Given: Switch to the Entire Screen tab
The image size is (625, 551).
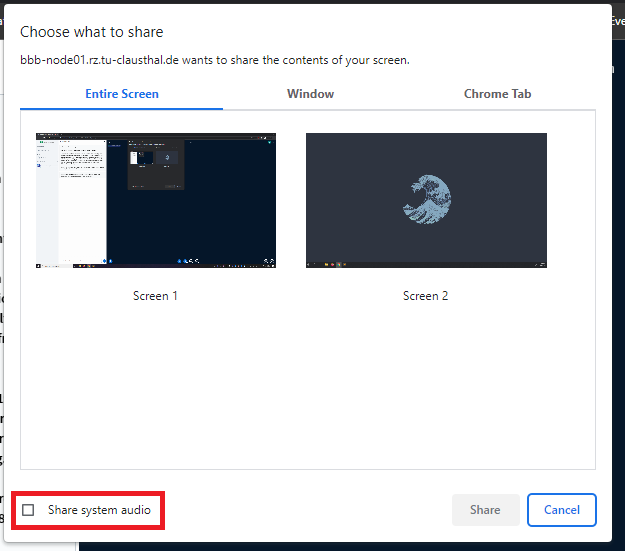Looking at the screenshot, I should (x=121, y=94).
